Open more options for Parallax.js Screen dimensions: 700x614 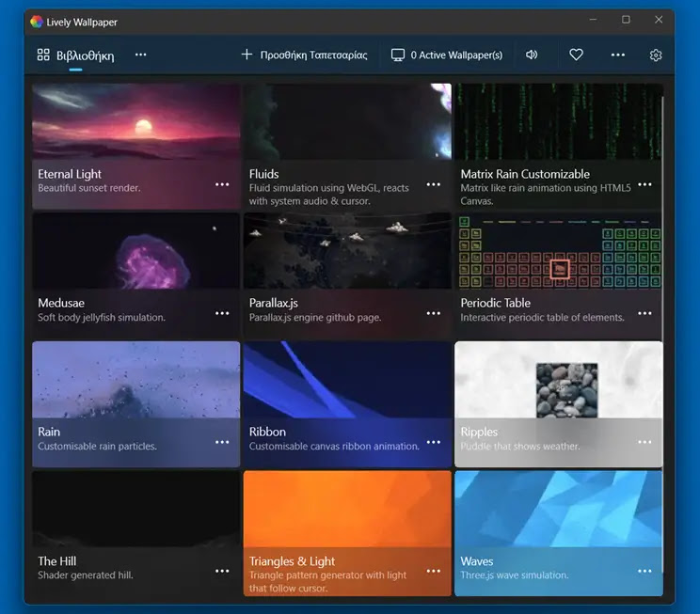coord(433,313)
